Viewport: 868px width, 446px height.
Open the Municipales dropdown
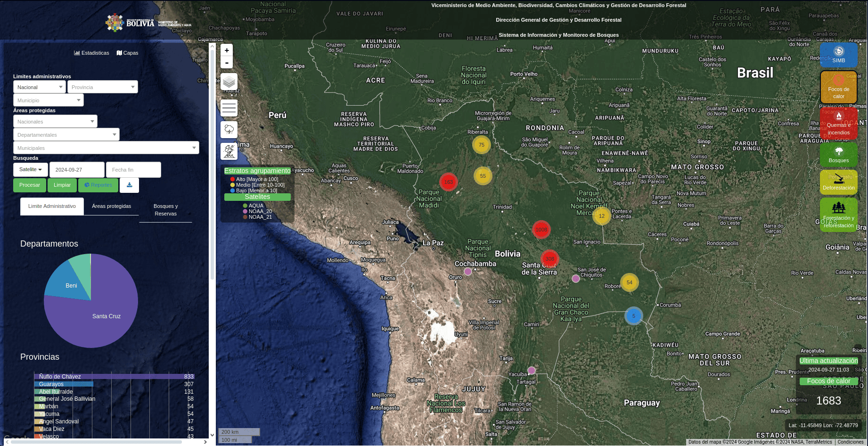(106, 148)
